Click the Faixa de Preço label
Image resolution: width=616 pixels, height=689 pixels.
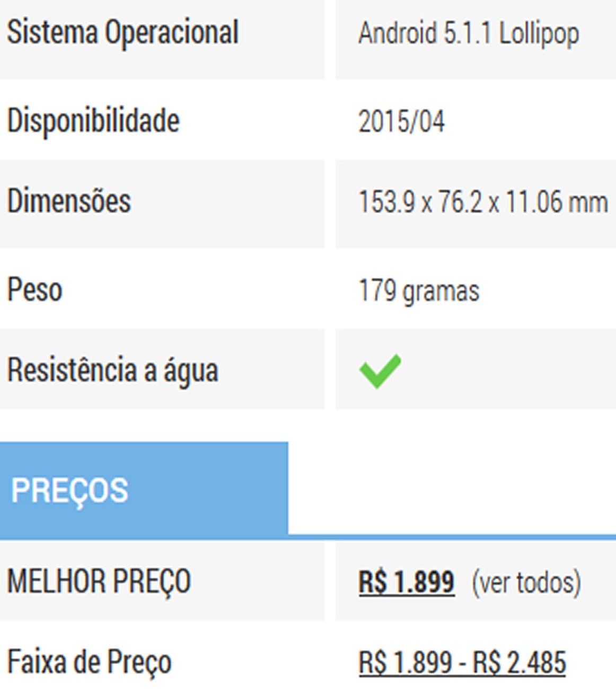[x=89, y=662]
